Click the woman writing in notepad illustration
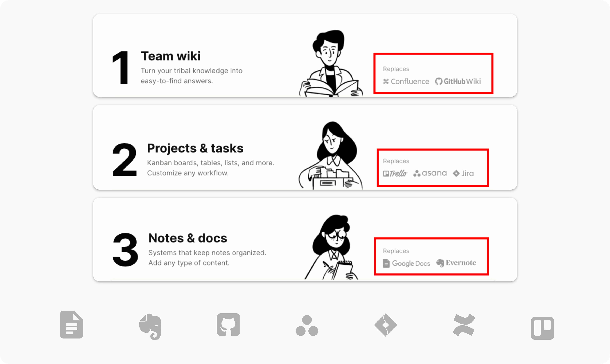The height and width of the screenshot is (364, 610). pyautogui.click(x=331, y=247)
